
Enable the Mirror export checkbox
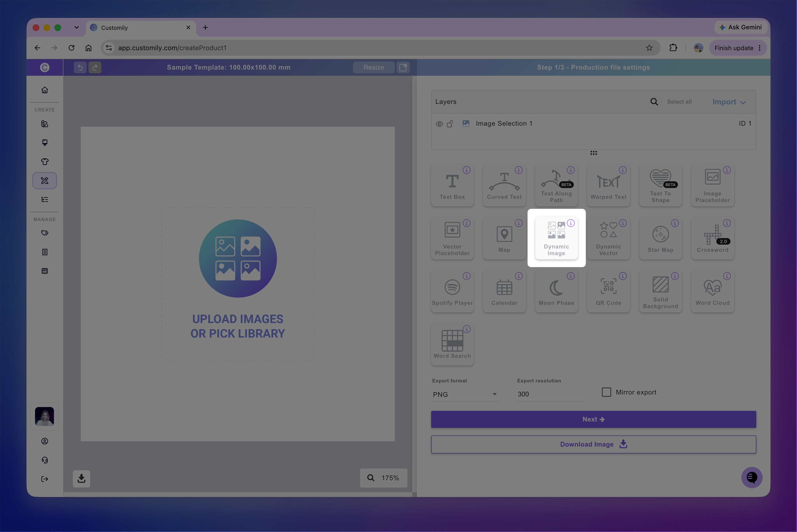pos(606,392)
